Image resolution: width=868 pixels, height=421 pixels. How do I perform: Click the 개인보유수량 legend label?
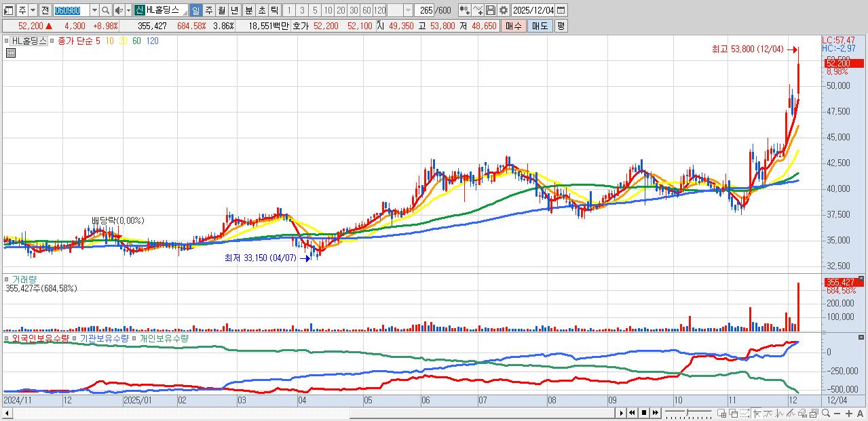(164, 338)
